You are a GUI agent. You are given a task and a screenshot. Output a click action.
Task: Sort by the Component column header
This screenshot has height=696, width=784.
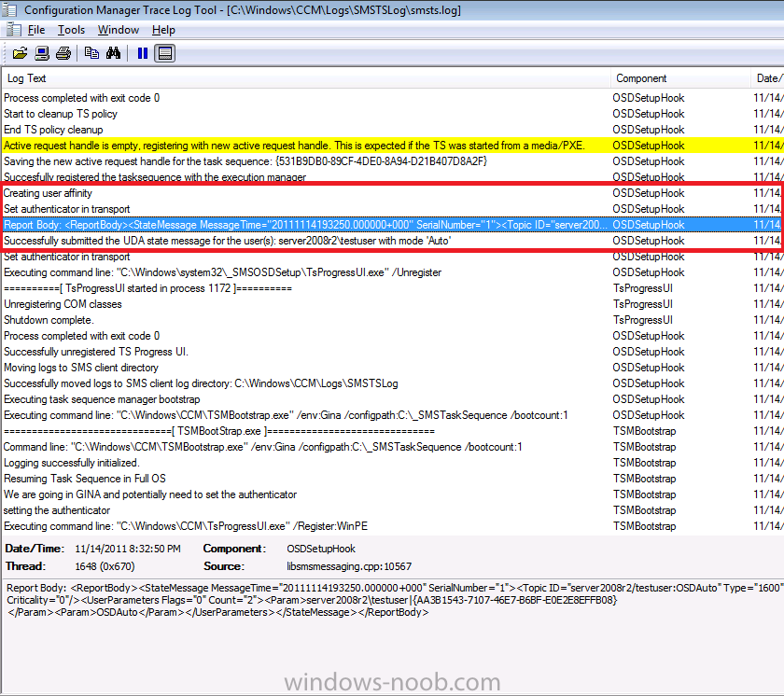click(x=680, y=78)
